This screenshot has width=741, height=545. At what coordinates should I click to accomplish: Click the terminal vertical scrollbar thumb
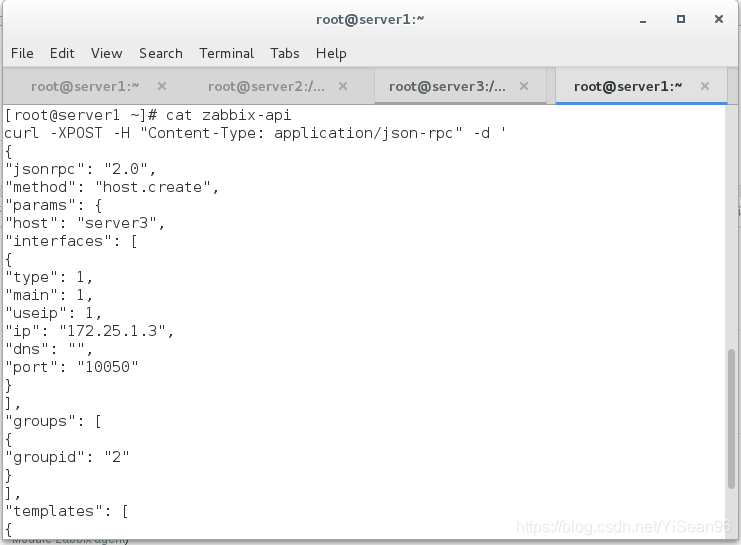[x=732, y=419]
